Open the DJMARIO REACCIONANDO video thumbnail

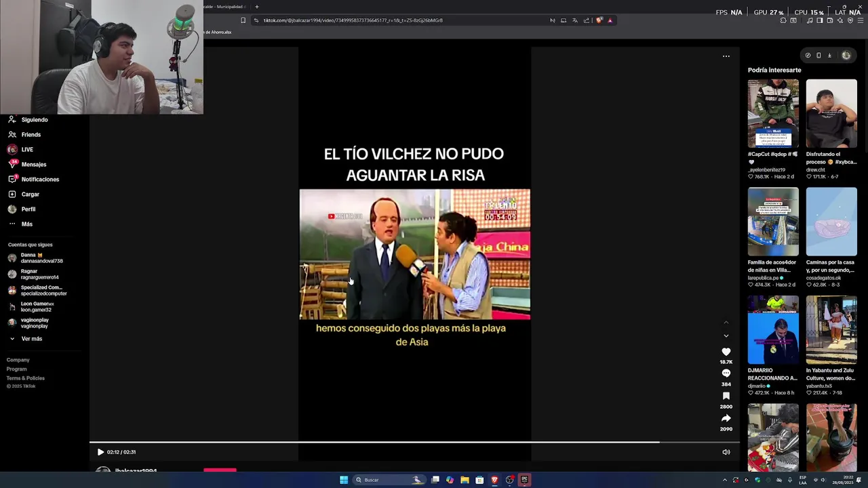point(773,329)
